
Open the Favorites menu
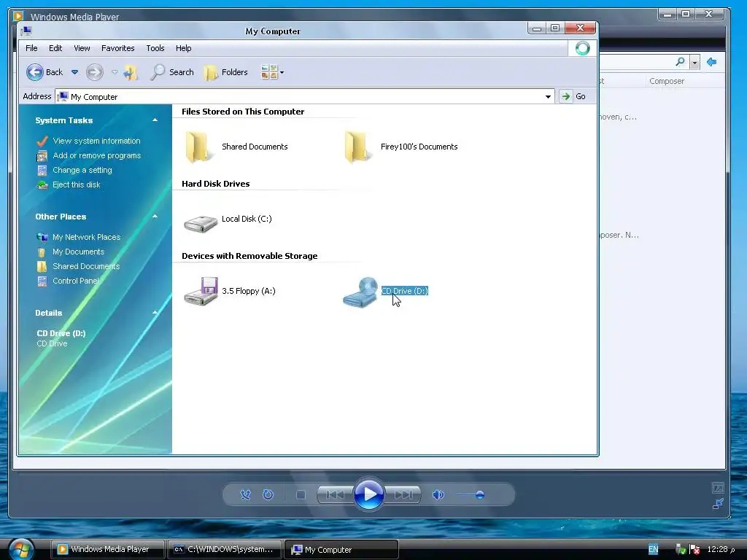(x=117, y=48)
